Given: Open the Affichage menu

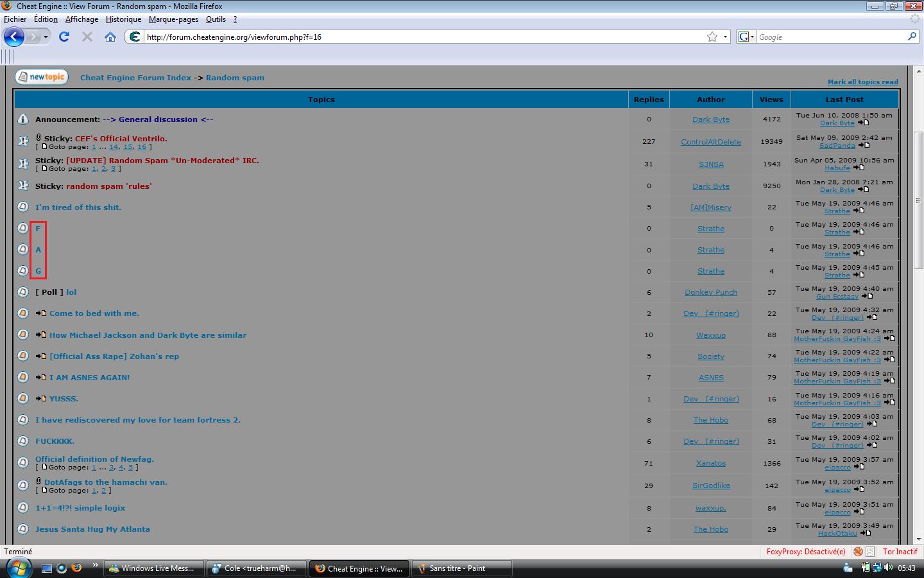Looking at the screenshot, I should point(81,19).
